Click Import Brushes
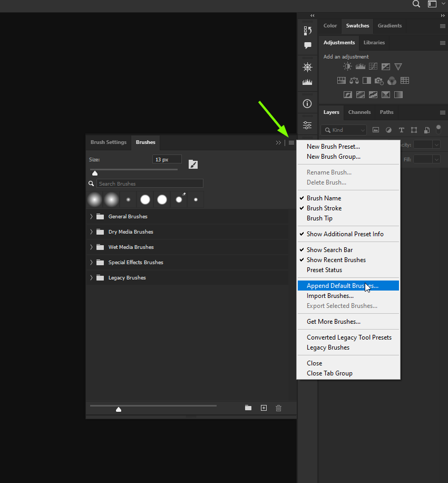Viewport: 448px width, 483px height. 330,296
